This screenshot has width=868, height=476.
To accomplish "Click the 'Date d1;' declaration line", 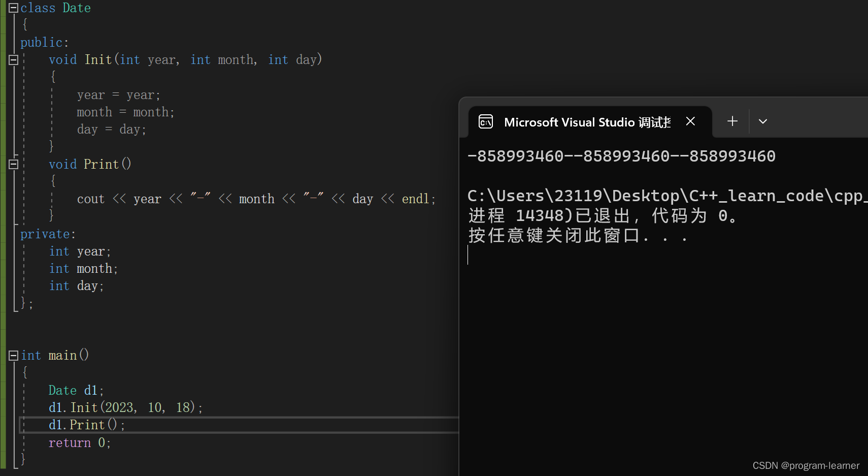I will [76, 390].
